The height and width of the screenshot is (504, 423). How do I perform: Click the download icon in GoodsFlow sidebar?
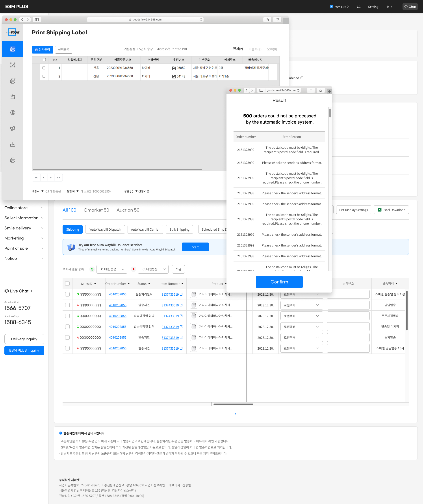click(13, 144)
